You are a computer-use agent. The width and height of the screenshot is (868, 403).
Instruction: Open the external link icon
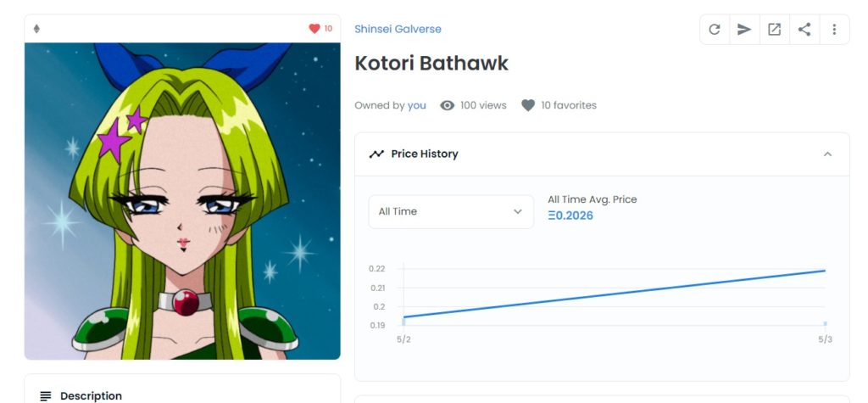(x=774, y=30)
